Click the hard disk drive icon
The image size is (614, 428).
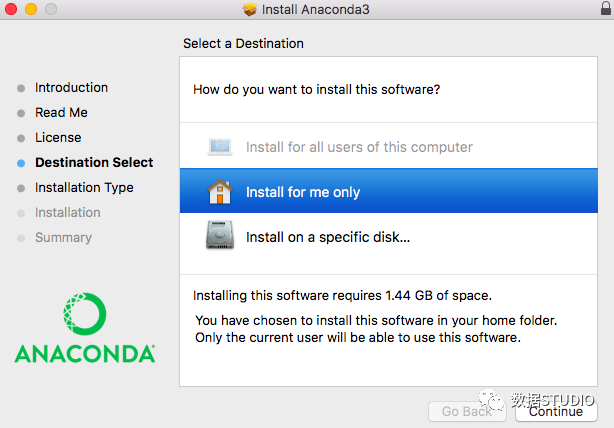(x=220, y=237)
